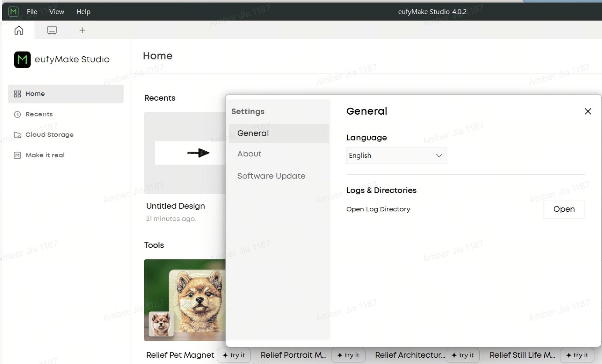This screenshot has width=602, height=364.
Task: Select the Home grid icon in sidebar
Action: tap(17, 94)
